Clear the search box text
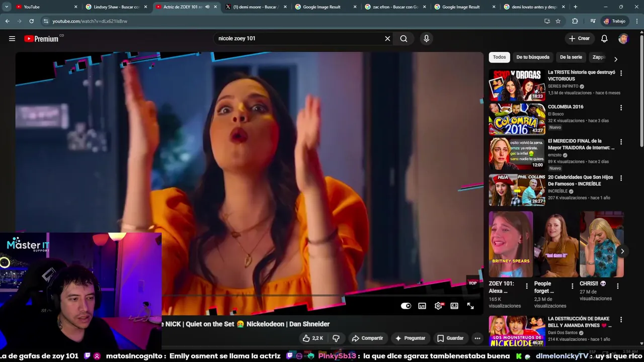 [387, 39]
